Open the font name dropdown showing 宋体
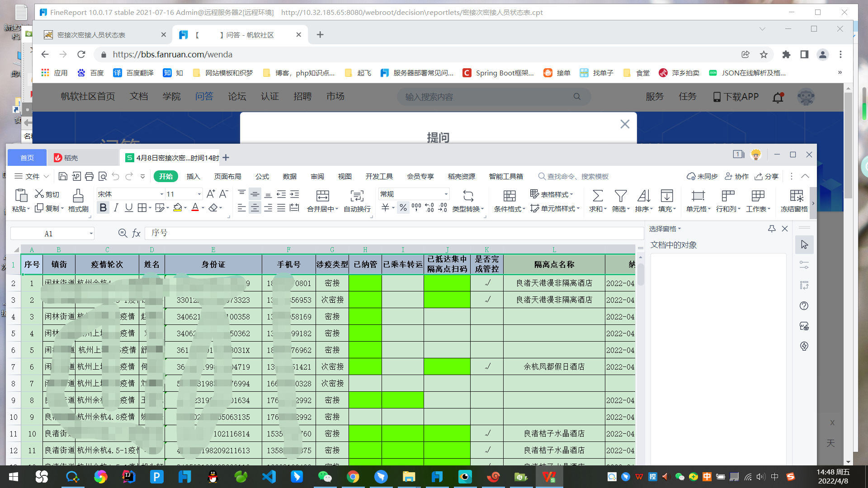The image size is (868, 488). (x=161, y=194)
